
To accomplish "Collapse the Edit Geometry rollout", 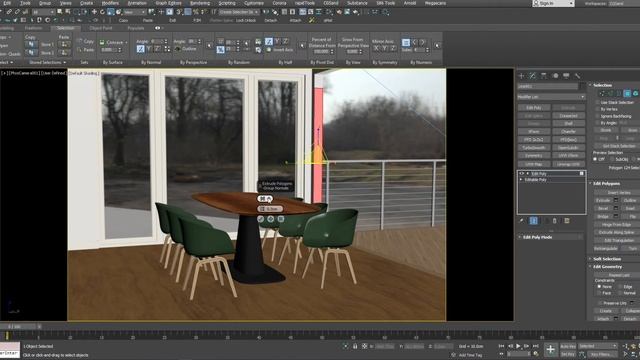I will (606, 267).
